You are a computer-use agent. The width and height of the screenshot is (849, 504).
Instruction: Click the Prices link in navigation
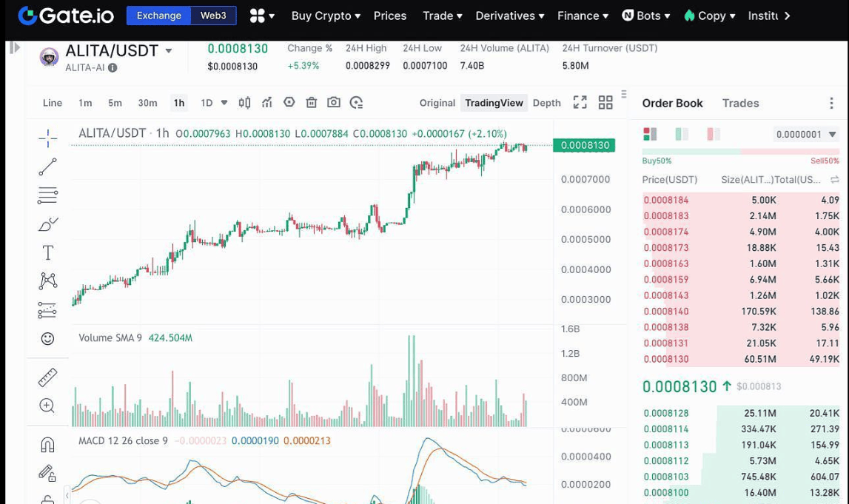(x=390, y=16)
